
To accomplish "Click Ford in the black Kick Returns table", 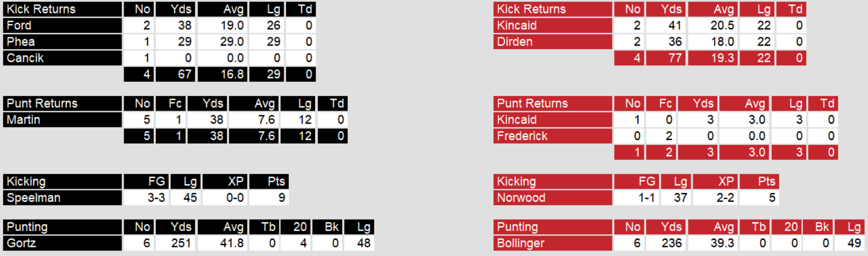I will click(x=19, y=25).
